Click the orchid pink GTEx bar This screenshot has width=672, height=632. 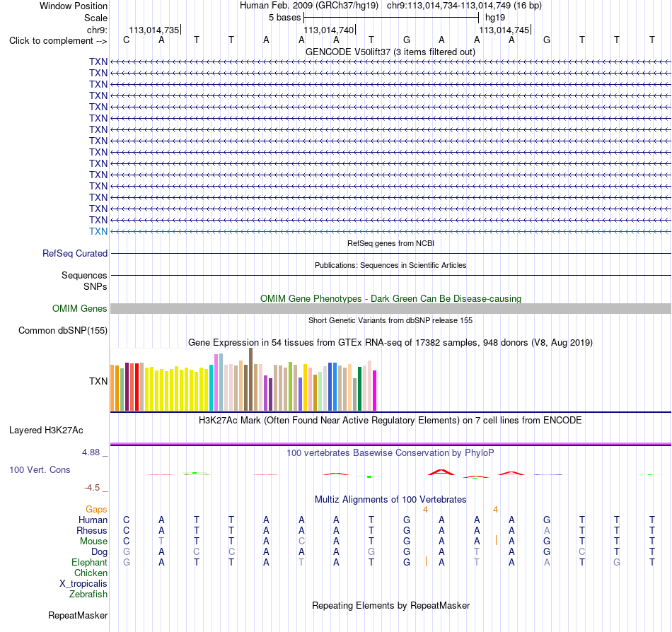(216, 382)
